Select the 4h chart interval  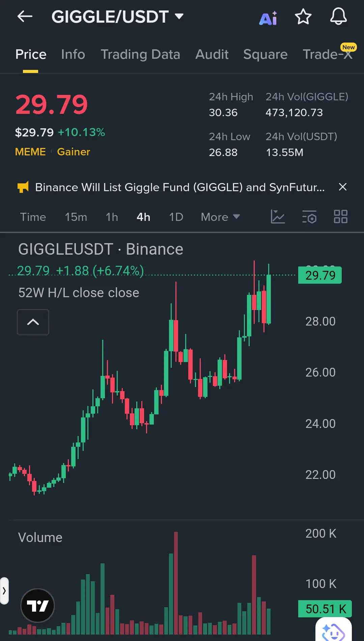pyautogui.click(x=143, y=217)
